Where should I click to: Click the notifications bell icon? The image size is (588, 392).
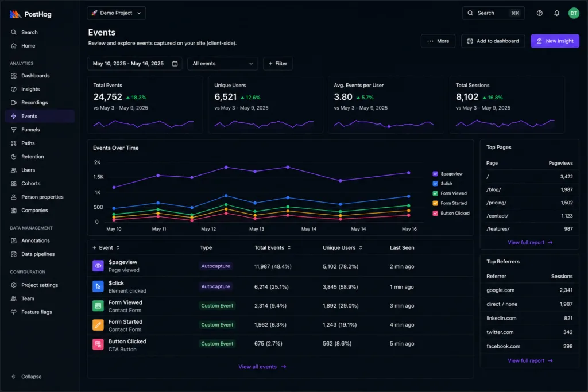(556, 13)
